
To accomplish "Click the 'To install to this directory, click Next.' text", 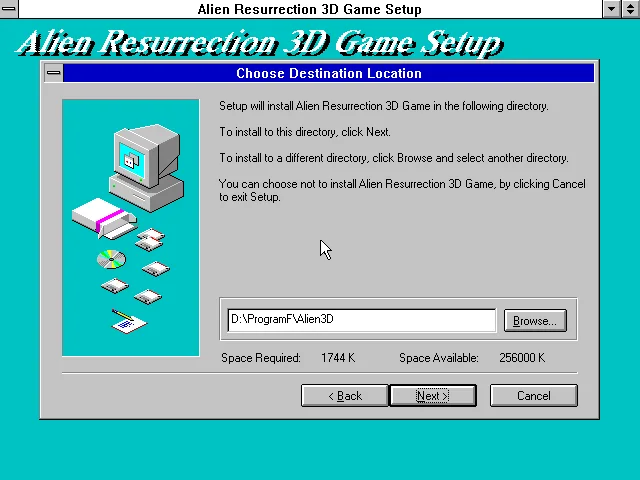I will (x=305, y=132).
